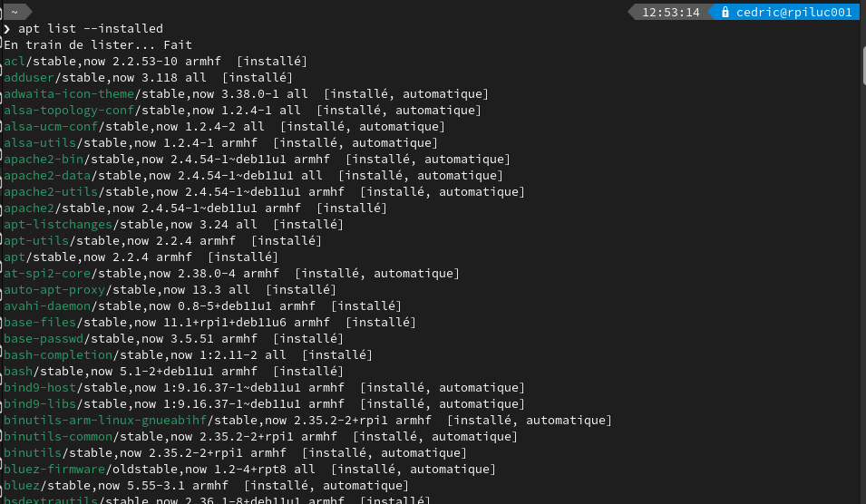The height and width of the screenshot is (504, 866).
Task: Click the apt-listchanges package name
Action: [58, 224]
